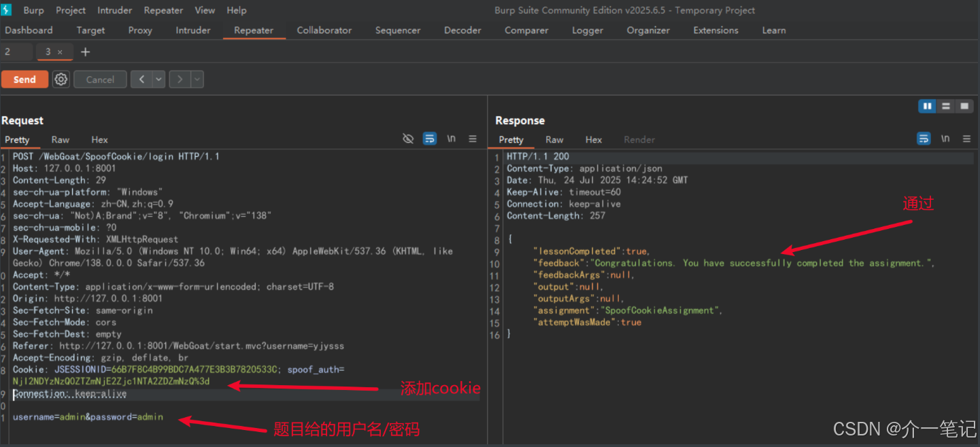Click the Cookie JSESSIONID header line

click(x=179, y=376)
